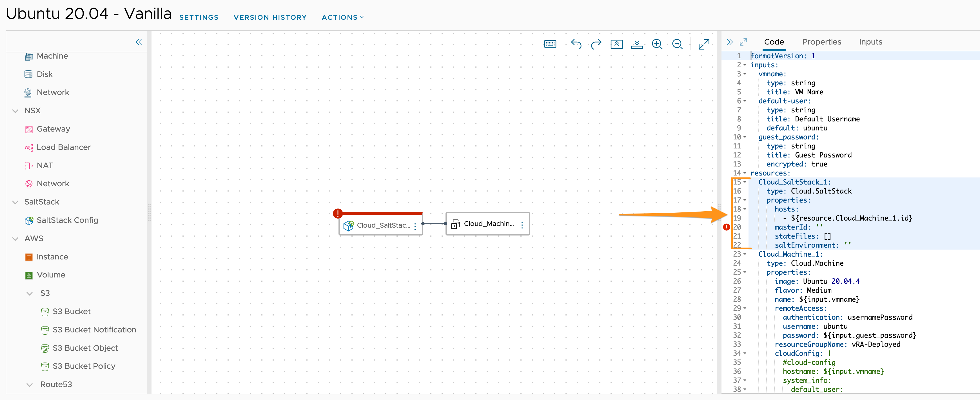Select the cloud-agnostic Network resource icon
The width and height of the screenshot is (980, 400).
coord(28,92)
